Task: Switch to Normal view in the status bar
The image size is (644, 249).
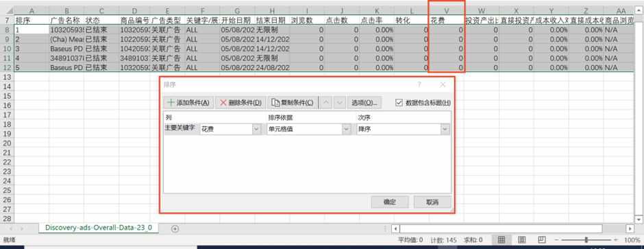Action: (501, 239)
